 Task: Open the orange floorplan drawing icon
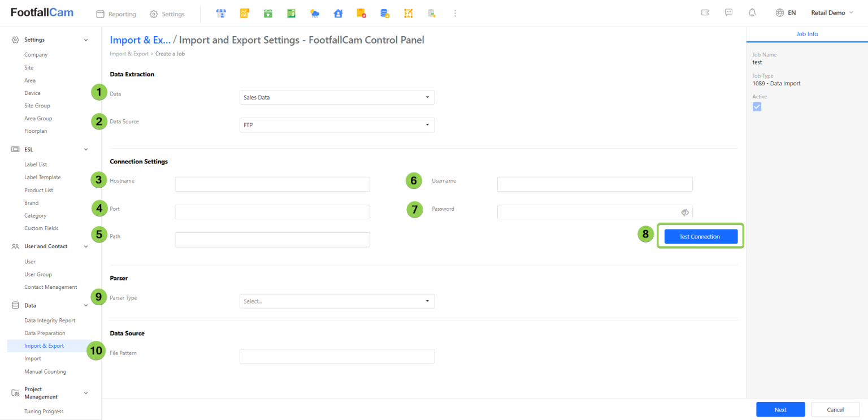[408, 14]
